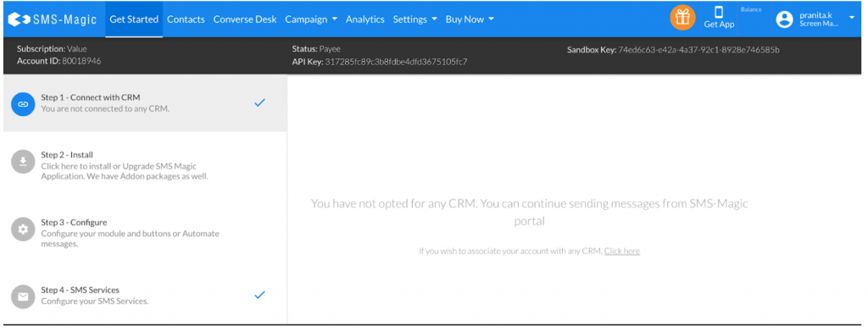Select Step 2 - Install
This screenshot has height=331, width=868.
tap(145, 166)
